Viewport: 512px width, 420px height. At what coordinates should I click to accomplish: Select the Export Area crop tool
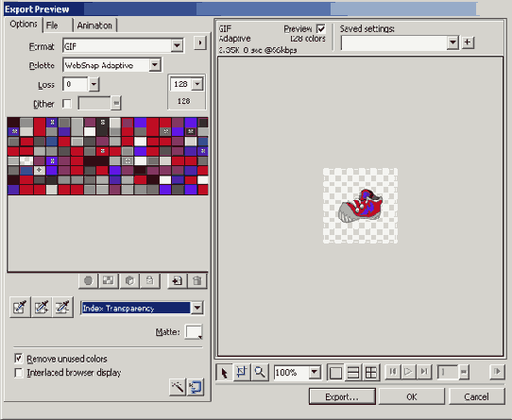pos(242,372)
